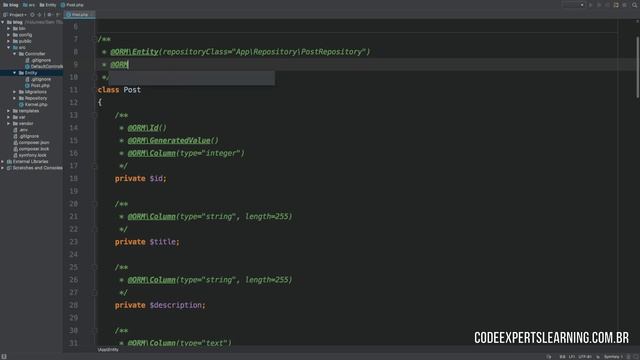Viewport: 640px width, 360px height.
Task: Click @ORM\Entity annotation on line 8
Action: [134, 52]
